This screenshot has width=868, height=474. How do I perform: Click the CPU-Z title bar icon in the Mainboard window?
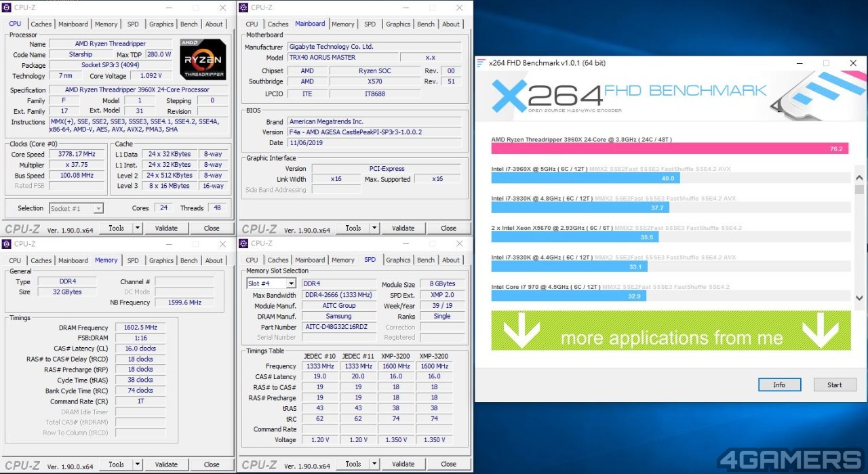pyautogui.click(x=244, y=7)
